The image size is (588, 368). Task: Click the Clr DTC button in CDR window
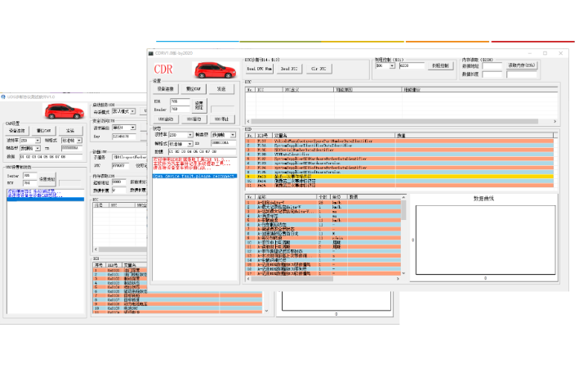(318, 69)
